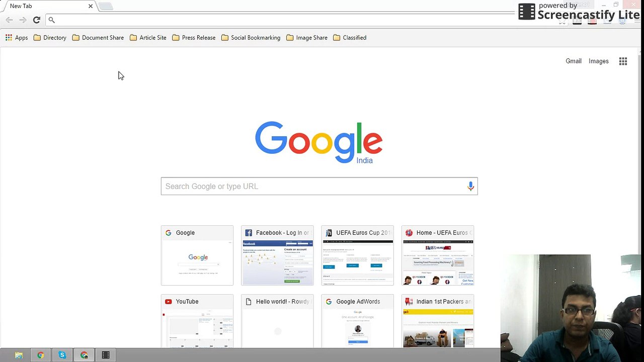Open the Press Release bookmark folder
This screenshot has height=362, width=644.
pos(194,38)
